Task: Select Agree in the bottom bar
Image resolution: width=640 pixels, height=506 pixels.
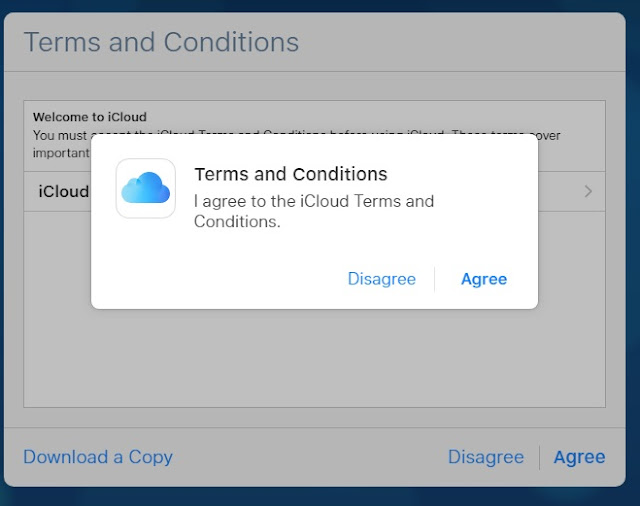Action: tap(579, 457)
